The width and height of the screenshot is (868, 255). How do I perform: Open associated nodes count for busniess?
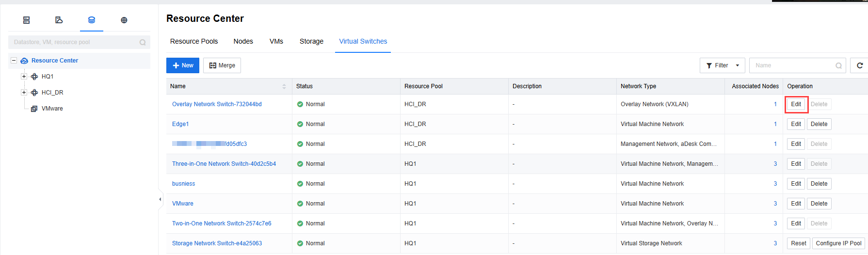coord(775,184)
